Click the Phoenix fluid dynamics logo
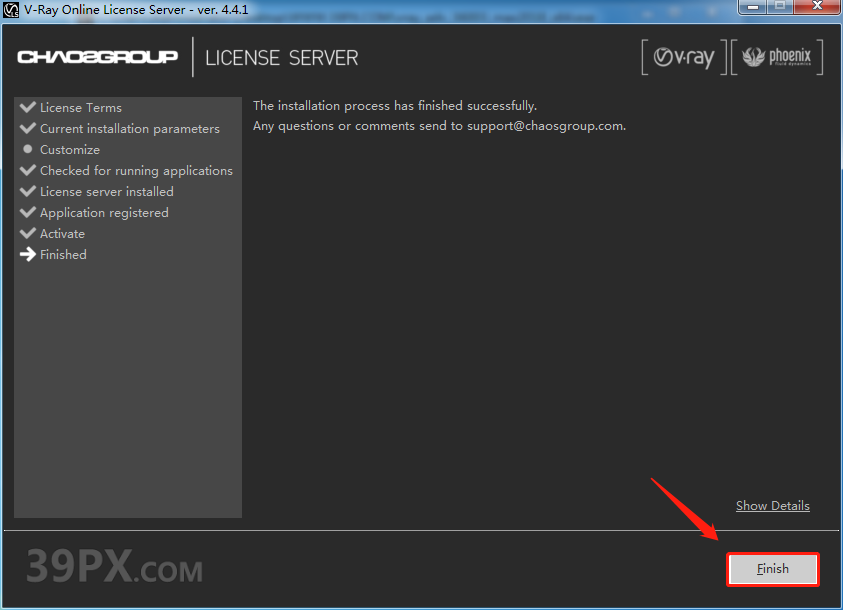Image resolution: width=843 pixels, height=610 pixels. coord(777,58)
